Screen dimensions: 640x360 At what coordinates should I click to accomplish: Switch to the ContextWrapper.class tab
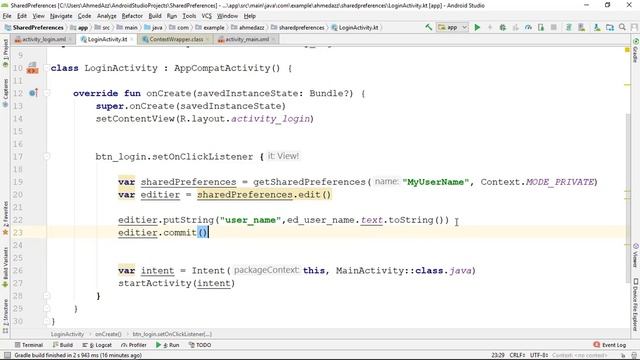pyautogui.click(x=176, y=39)
